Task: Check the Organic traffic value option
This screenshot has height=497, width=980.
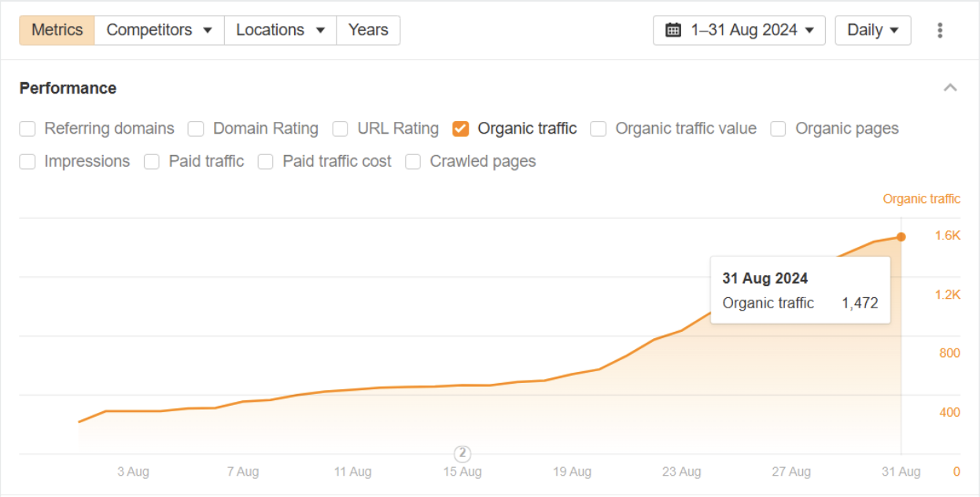Action: pyautogui.click(x=599, y=129)
